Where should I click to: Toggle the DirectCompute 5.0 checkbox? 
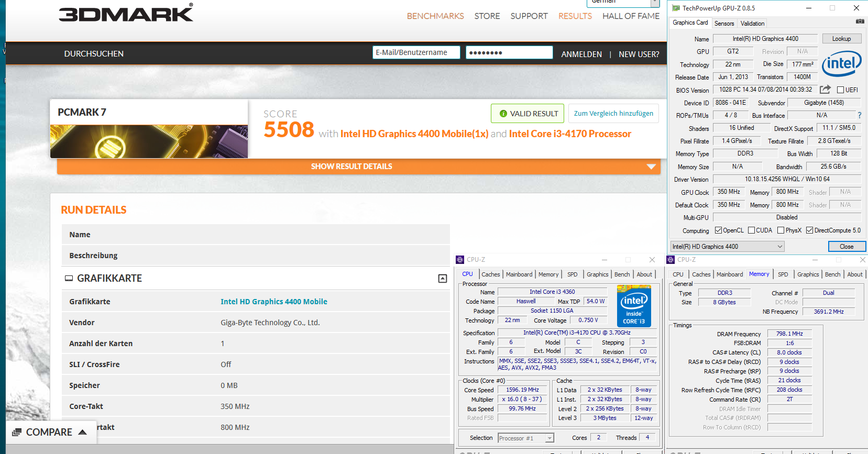pos(810,230)
